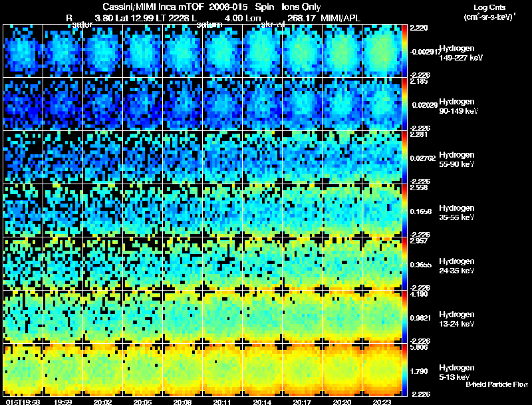This screenshot has height=405, width=532.
Task: Click the 'Hydrogen 13-24 keV' row label
Action: click(457, 319)
